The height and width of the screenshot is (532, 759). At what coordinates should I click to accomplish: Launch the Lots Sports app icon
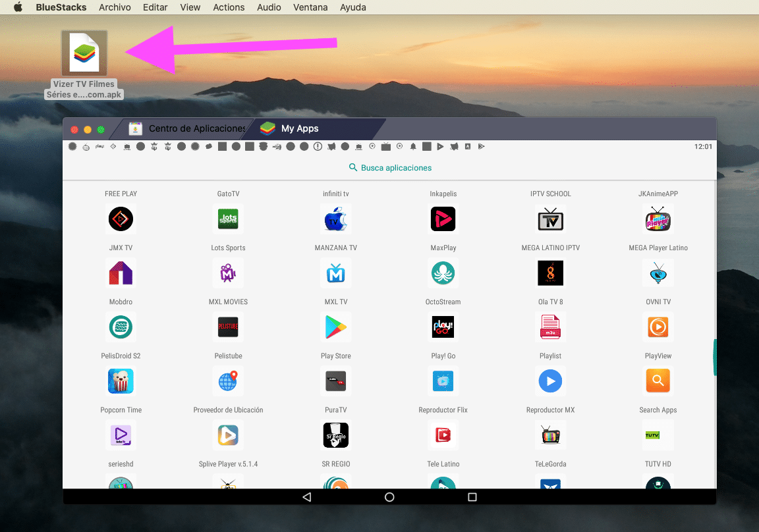tap(228, 219)
